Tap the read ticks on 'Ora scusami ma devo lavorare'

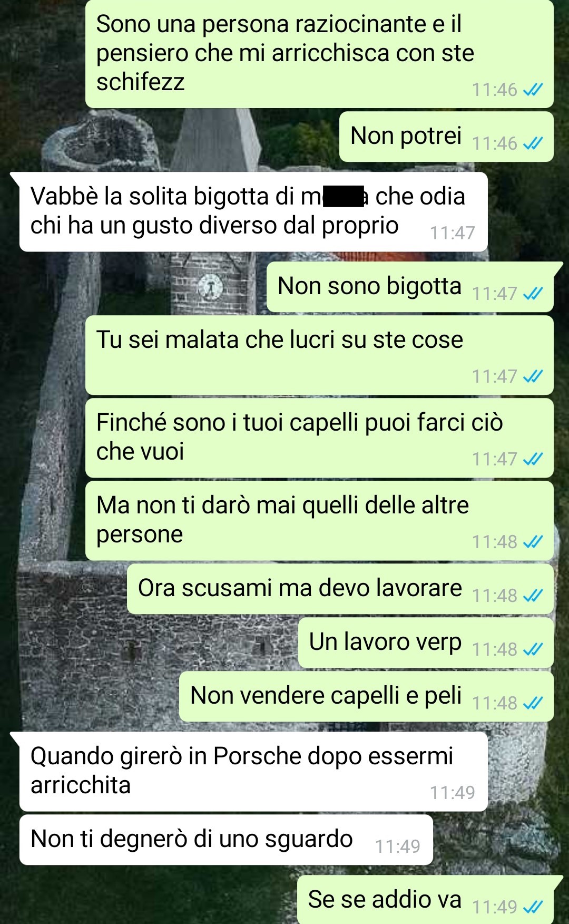pyautogui.click(x=533, y=596)
